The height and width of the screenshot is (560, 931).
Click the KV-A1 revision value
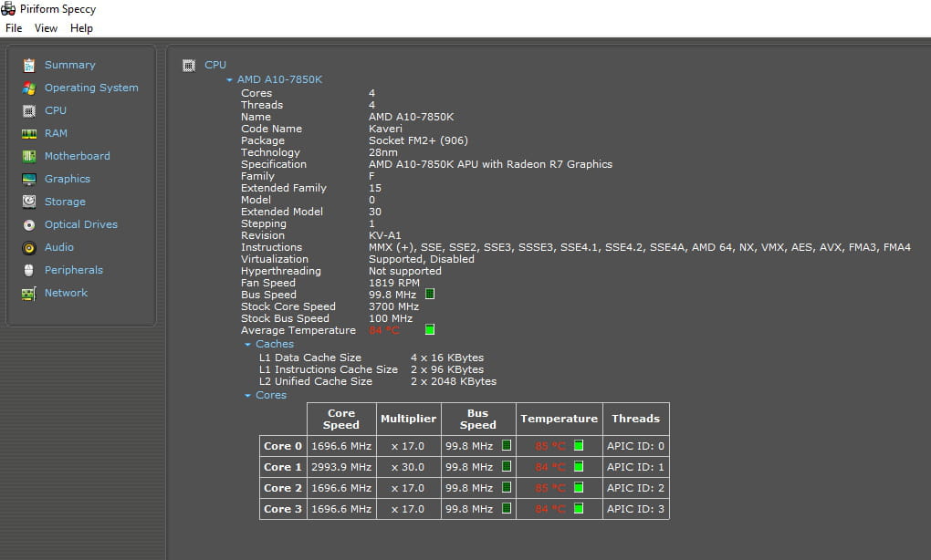(x=384, y=235)
